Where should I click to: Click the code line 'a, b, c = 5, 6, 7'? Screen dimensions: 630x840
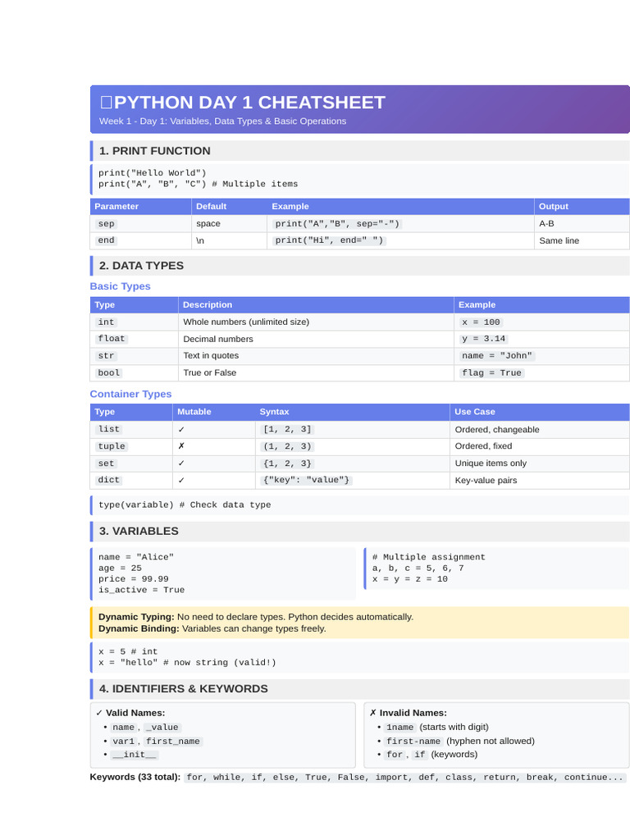pyautogui.click(x=418, y=568)
